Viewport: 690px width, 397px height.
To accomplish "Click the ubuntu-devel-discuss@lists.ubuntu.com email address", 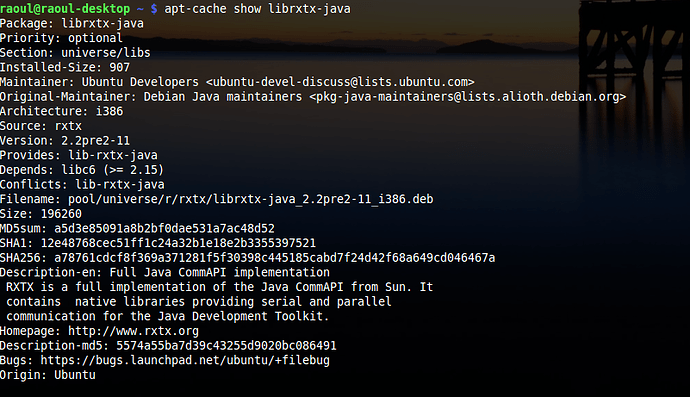I will 340,82.
